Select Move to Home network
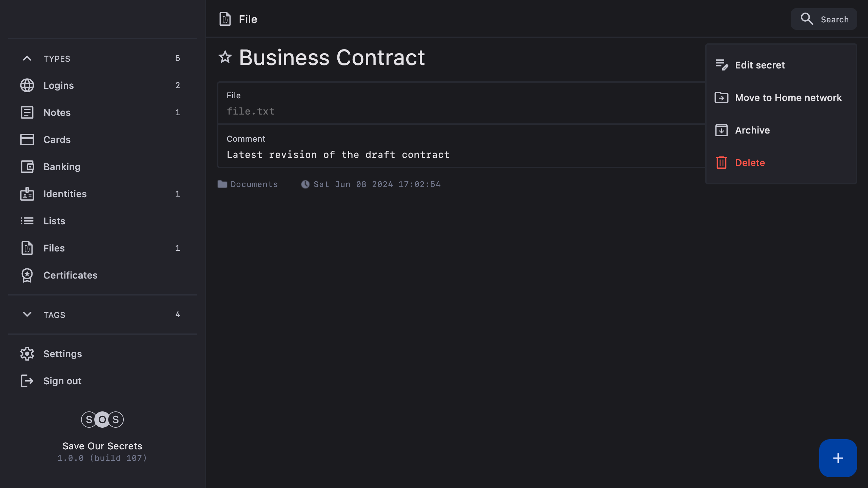The image size is (868, 488). (787, 98)
